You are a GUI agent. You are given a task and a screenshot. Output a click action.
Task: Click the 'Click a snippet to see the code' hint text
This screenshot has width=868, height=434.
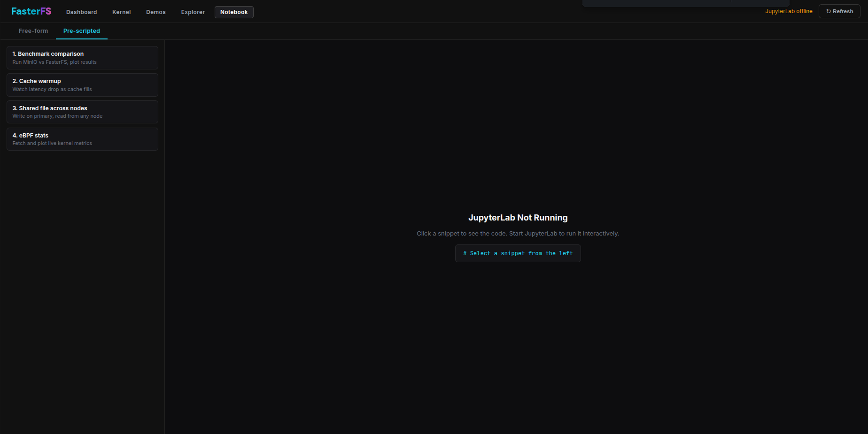click(518, 234)
